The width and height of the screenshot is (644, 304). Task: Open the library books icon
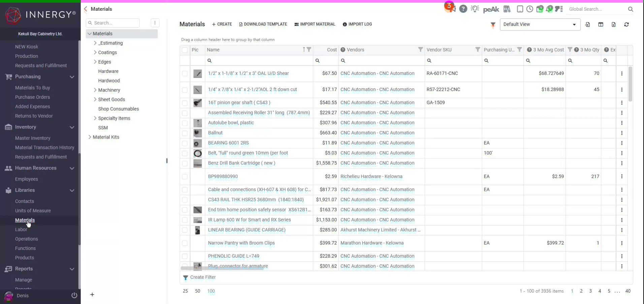tap(507, 9)
